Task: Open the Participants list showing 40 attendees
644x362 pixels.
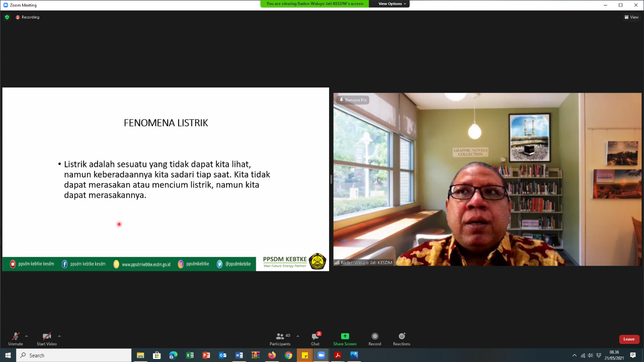Action: coord(280,339)
